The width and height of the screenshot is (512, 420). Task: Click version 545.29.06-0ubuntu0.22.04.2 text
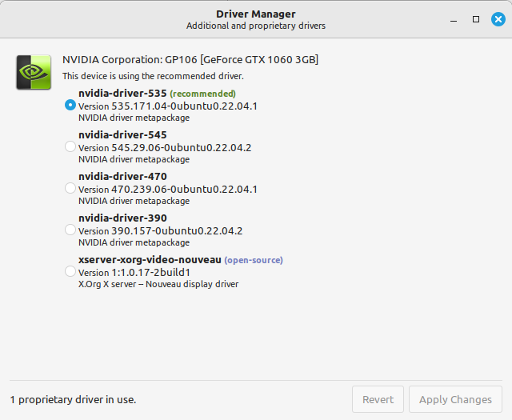tap(165, 147)
